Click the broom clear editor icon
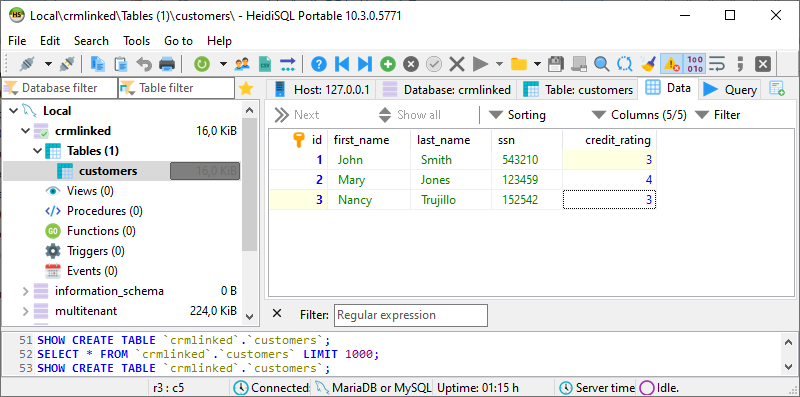This screenshot has height=397, width=800. pos(648,64)
